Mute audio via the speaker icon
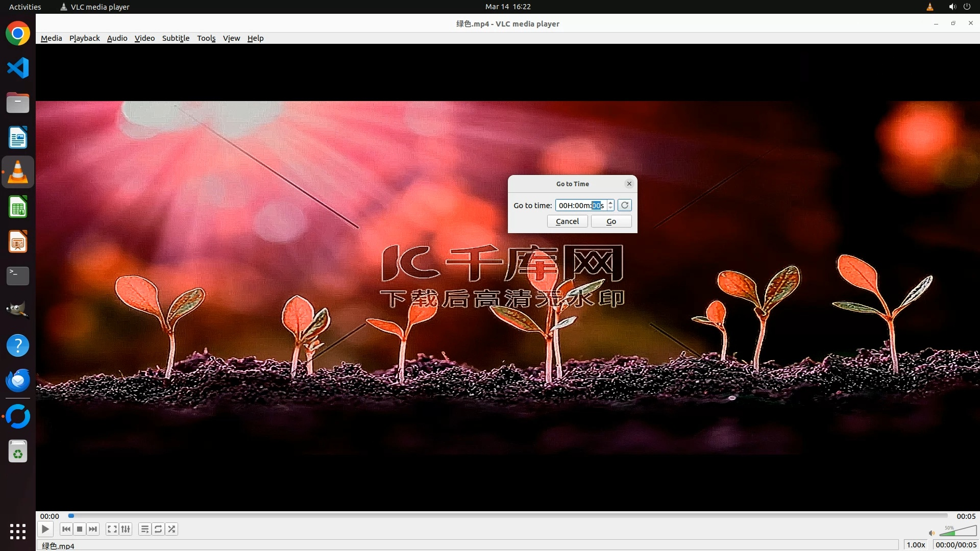This screenshot has height=551, width=980. click(932, 533)
